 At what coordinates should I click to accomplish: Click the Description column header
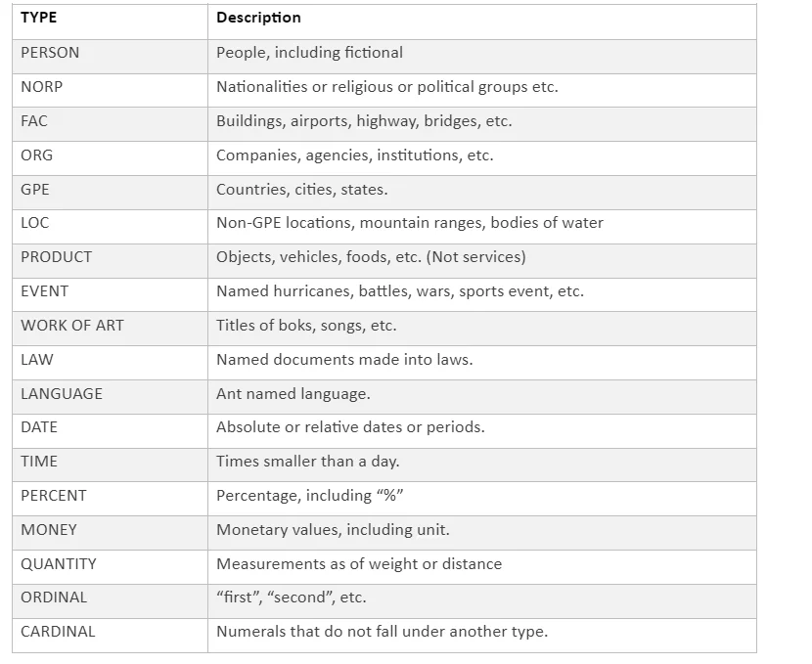tap(258, 18)
